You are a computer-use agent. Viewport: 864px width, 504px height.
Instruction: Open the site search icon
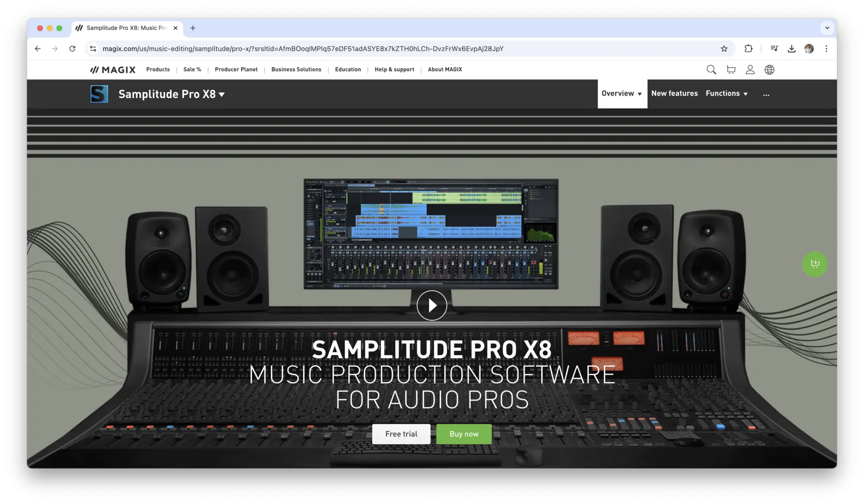pos(711,70)
